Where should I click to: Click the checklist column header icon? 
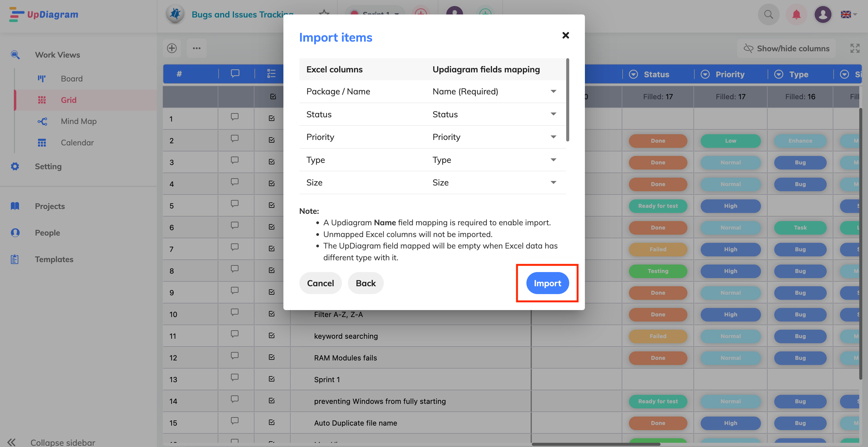click(x=271, y=74)
